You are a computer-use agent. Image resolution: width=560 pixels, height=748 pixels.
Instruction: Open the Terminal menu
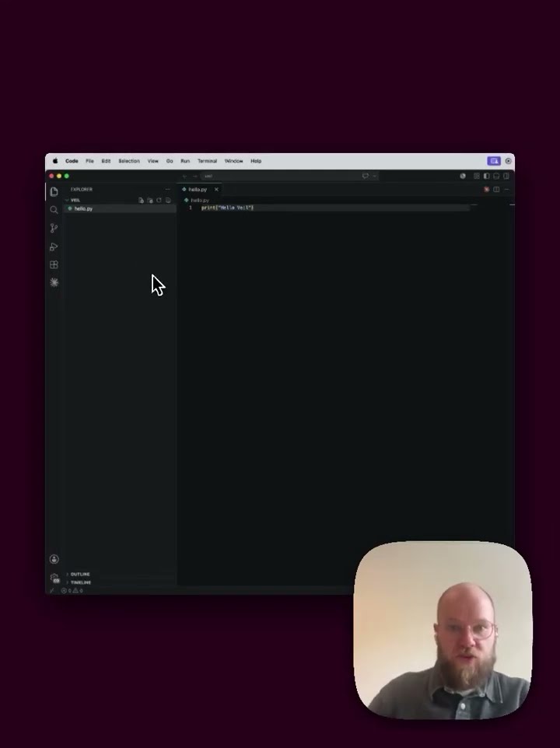click(207, 161)
